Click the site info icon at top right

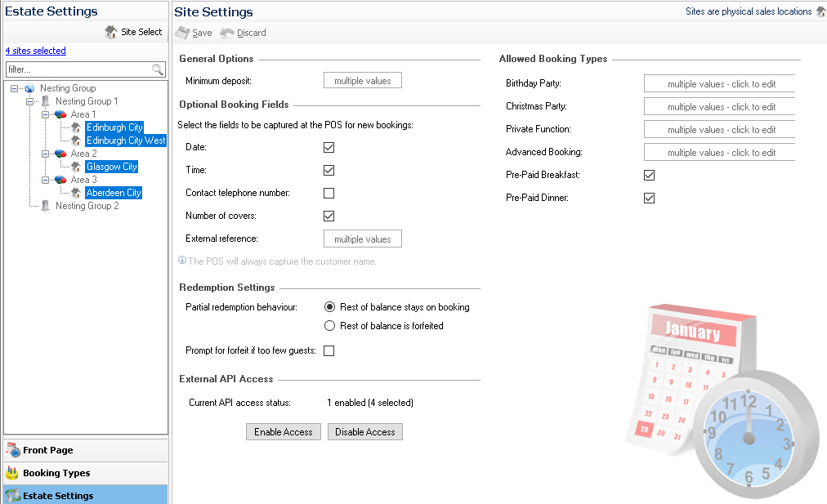[x=820, y=11]
